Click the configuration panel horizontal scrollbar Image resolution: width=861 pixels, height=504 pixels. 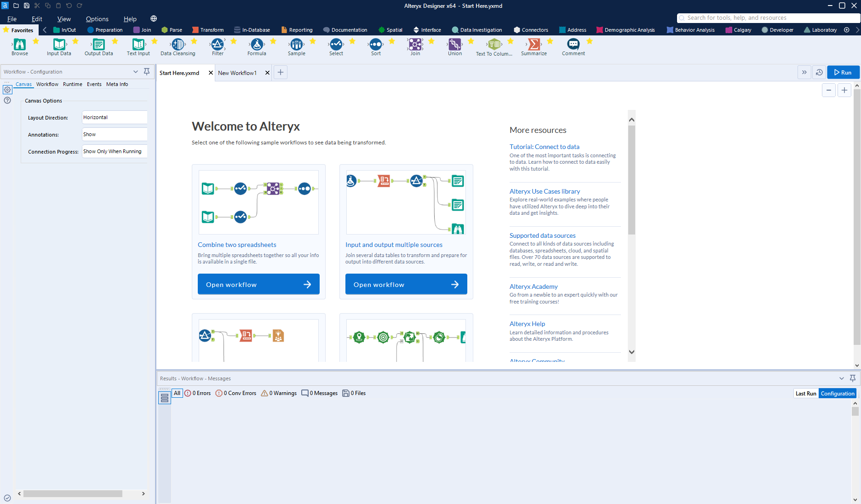coord(73,493)
